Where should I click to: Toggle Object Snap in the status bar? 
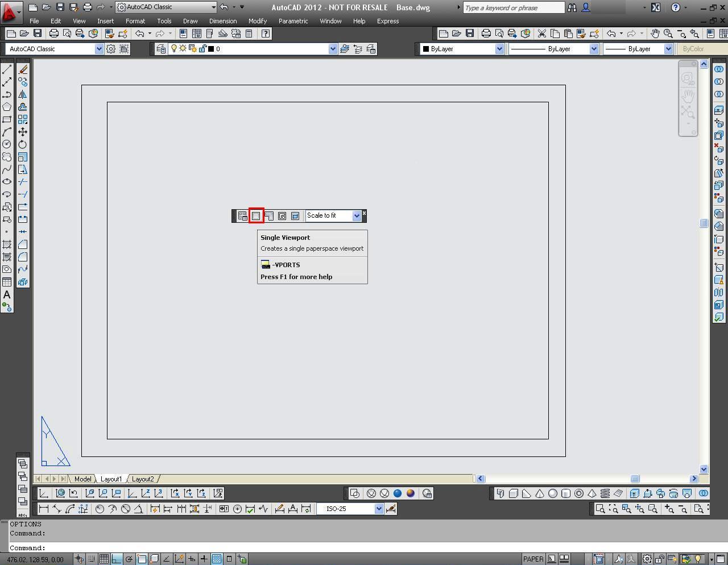click(140, 559)
